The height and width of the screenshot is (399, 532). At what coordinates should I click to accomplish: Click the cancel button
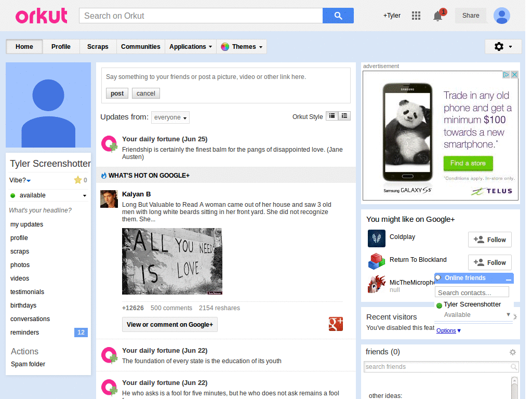(x=146, y=94)
